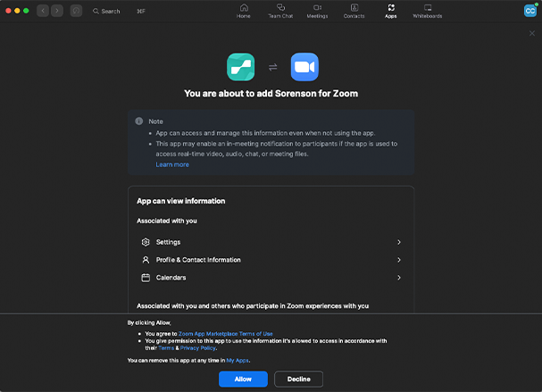Click the 'Settings' row label
Screen dimensions: 542x392
168,242
